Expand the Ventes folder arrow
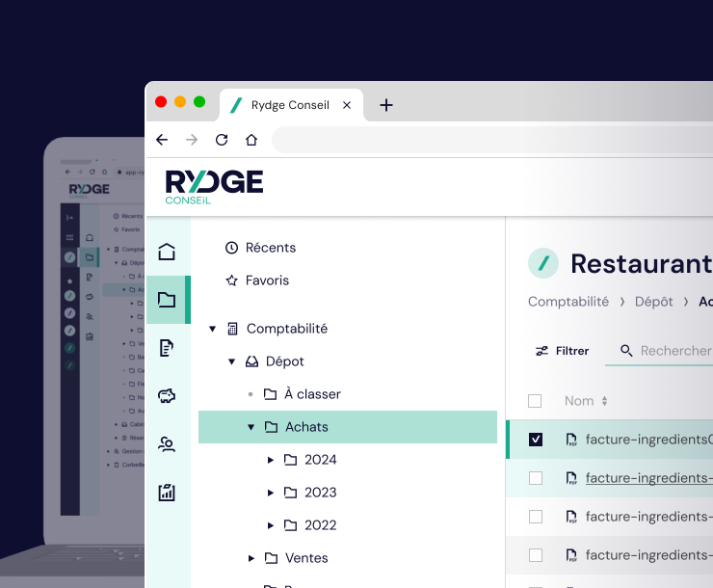The height and width of the screenshot is (588, 713). [x=251, y=558]
